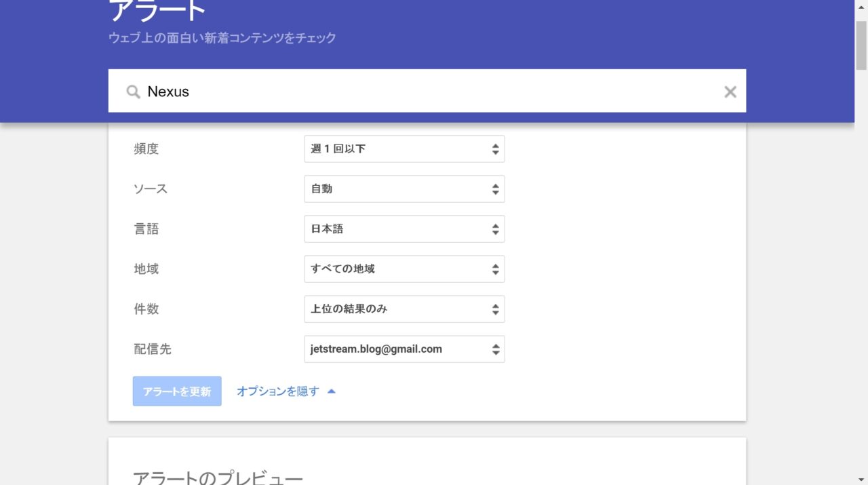The image size is (868, 485).
Task: Expand the 配信先 dropdown with the Gmail address
Action: click(403, 349)
